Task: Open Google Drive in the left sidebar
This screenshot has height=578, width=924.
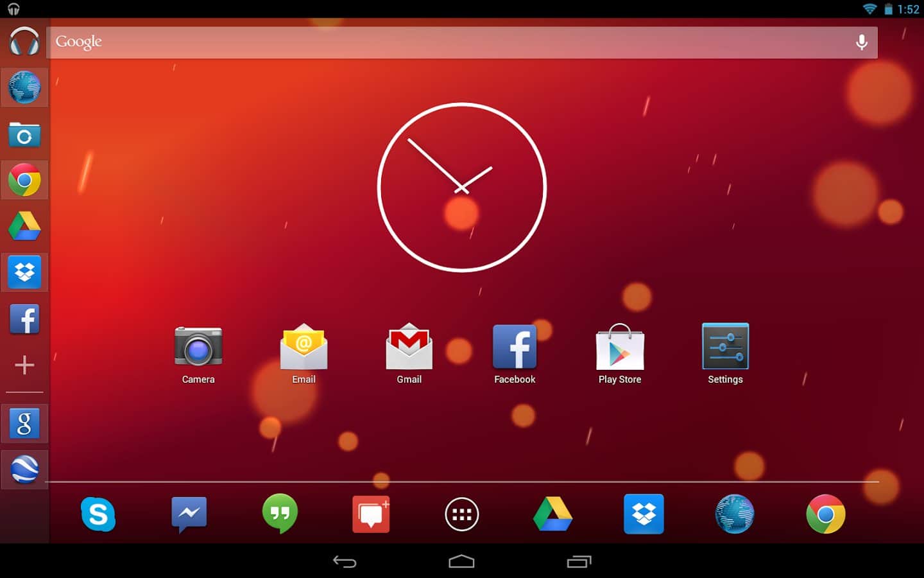Action: (24, 226)
